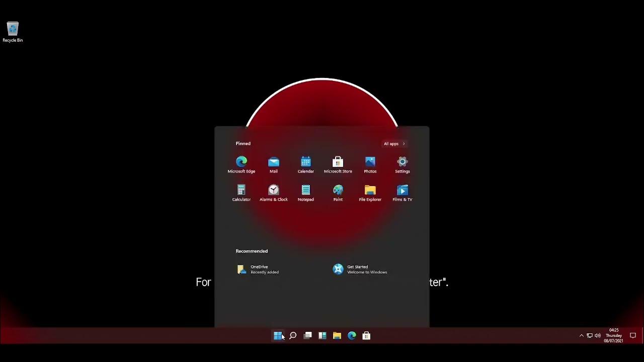Screen dimensions: 644x362
Task: Open the Calculator app
Action: 242,193
